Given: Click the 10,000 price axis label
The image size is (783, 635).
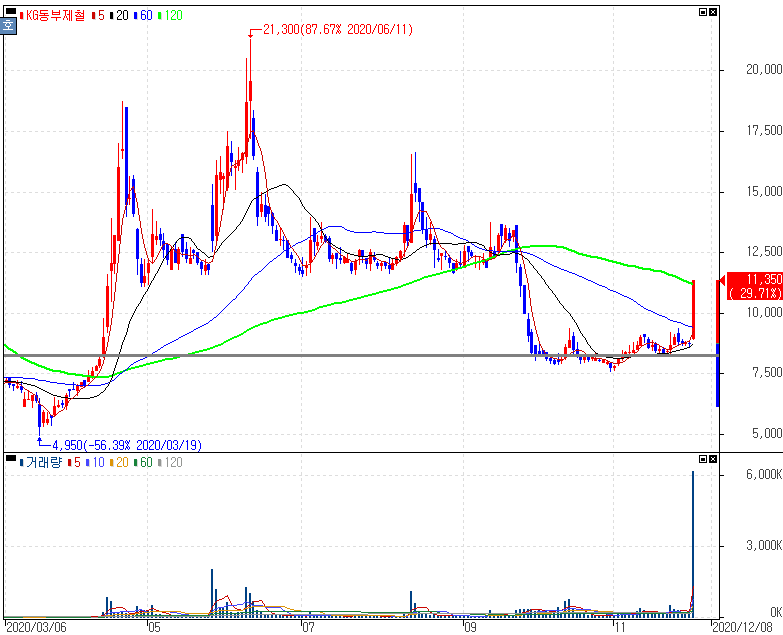Looking at the screenshot, I should (x=764, y=313).
